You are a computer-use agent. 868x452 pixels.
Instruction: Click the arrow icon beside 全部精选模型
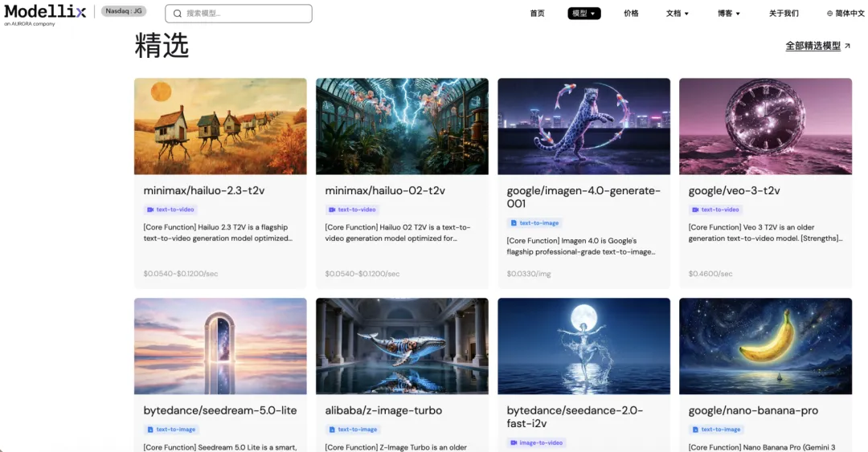pos(847,46)
